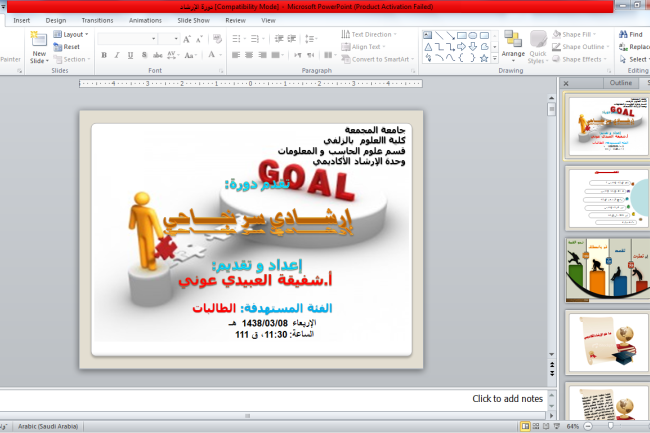
Task: Open the Font Color picker
Action: click(x=214, y=55)
